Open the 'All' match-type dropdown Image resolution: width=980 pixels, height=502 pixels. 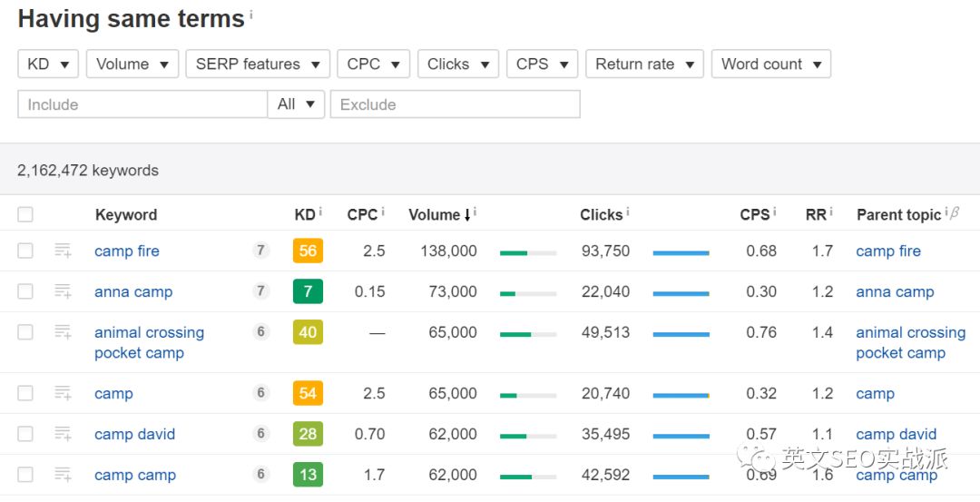tap(296, 104)
